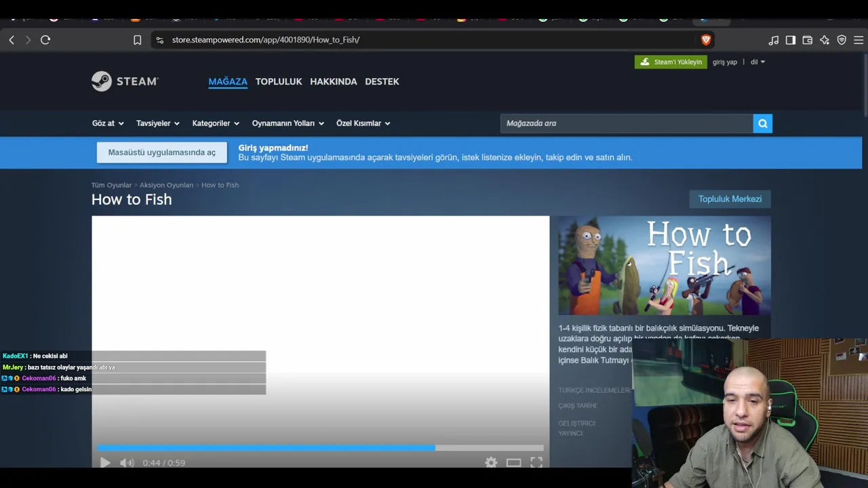Image resolution: width=868 pixels, height=488 pixels.
Task: Open the TOPLULUK tab
Action: tap(279, 81)
